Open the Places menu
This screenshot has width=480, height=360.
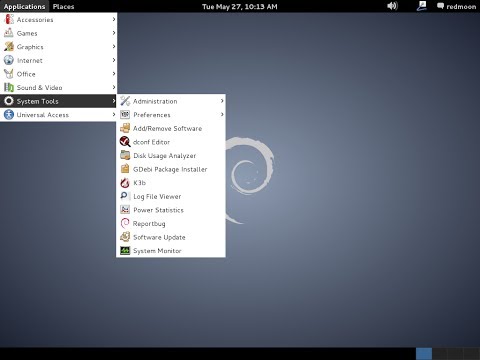[x=63, y=6]
